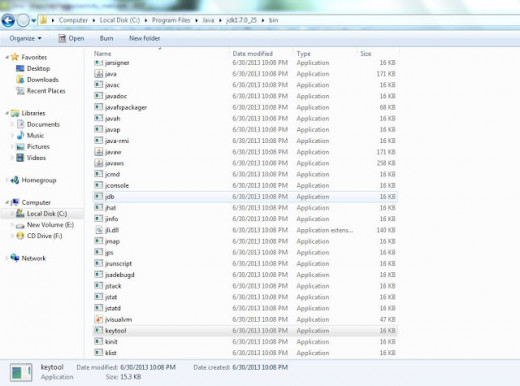Open the Documents library
Screen dimensions: 520x386
click(43, 124)
